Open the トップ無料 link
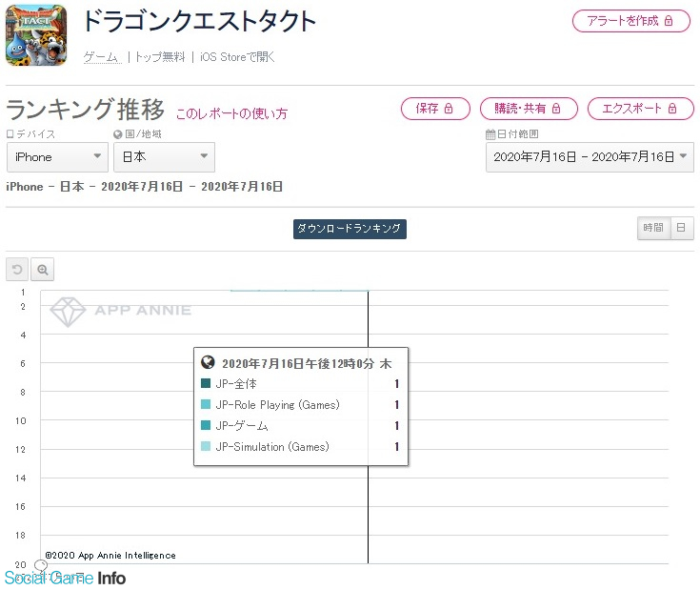The height and width of the screenshot is (590, 700). point(160,57)
